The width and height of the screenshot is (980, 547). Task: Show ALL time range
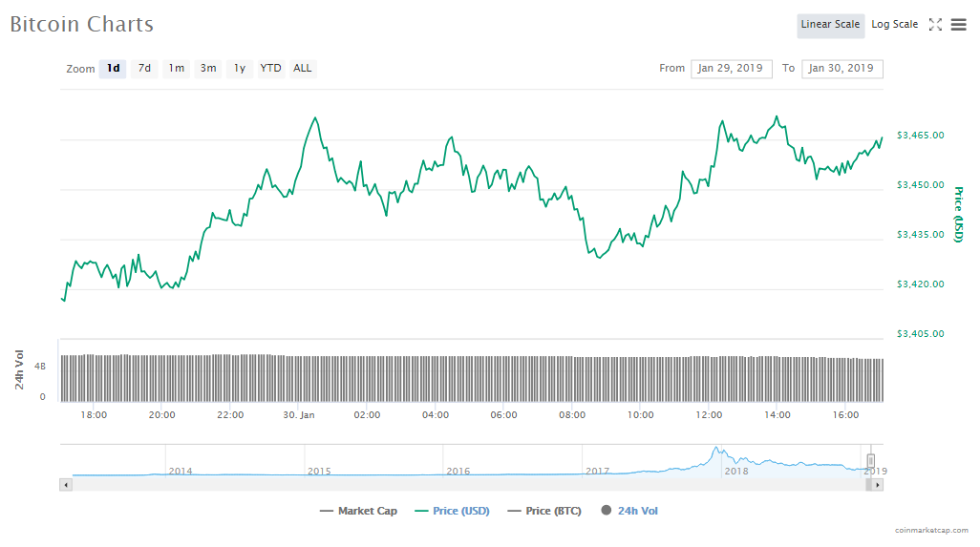pos(303,69)
